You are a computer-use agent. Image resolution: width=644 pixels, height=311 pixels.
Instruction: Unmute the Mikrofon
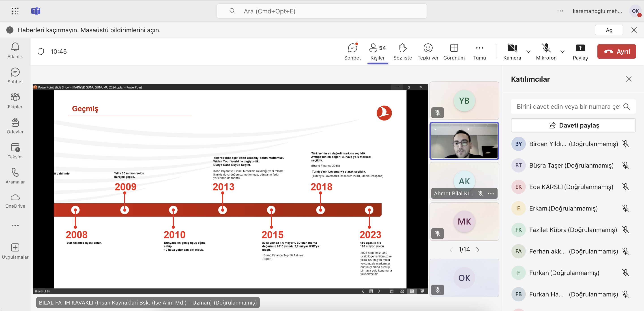click(x=546, y=51)
